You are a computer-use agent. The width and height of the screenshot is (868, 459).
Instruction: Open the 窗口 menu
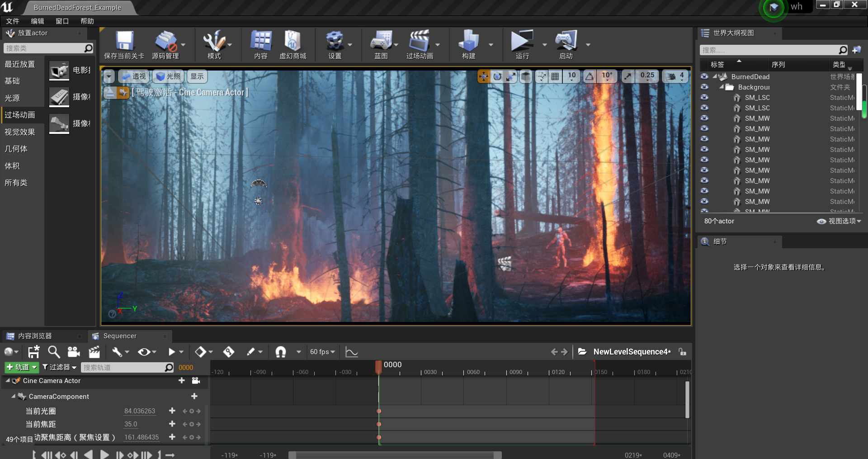(x=62, y=21)
